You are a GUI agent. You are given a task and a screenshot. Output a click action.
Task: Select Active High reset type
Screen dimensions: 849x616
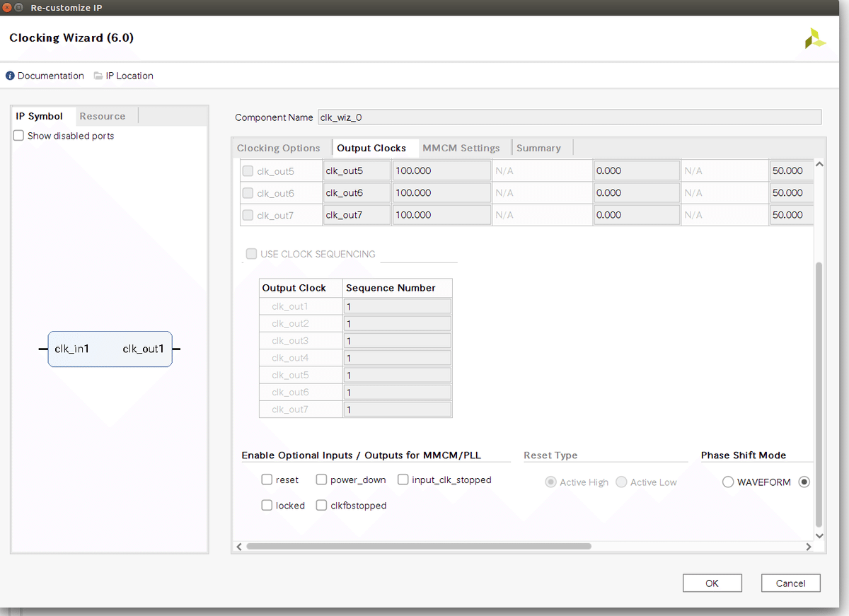[x=550, y=482]
